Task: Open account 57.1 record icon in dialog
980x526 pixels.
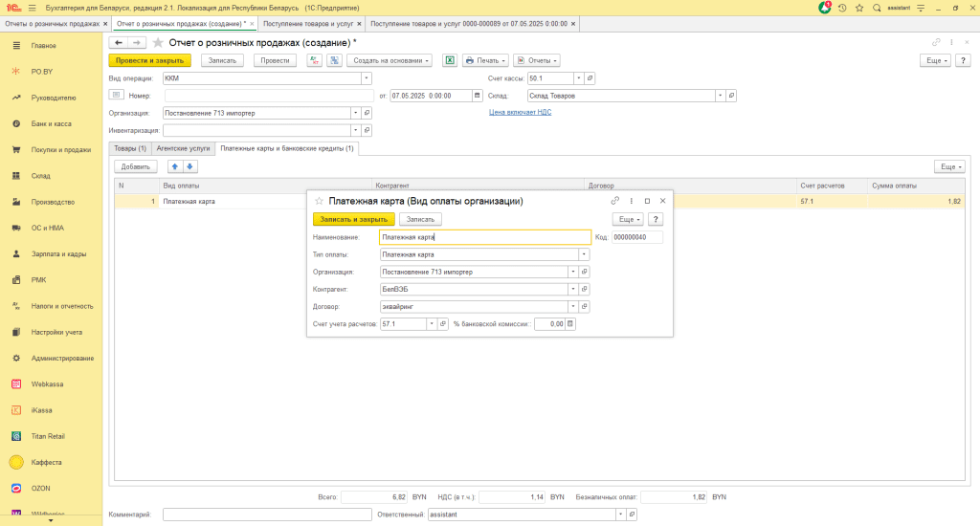Action: tap(443, 324)
